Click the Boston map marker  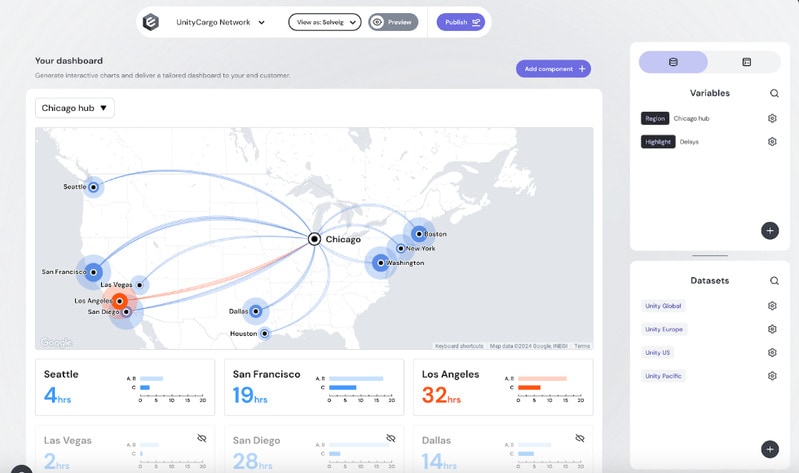click(x=419, y=234)
